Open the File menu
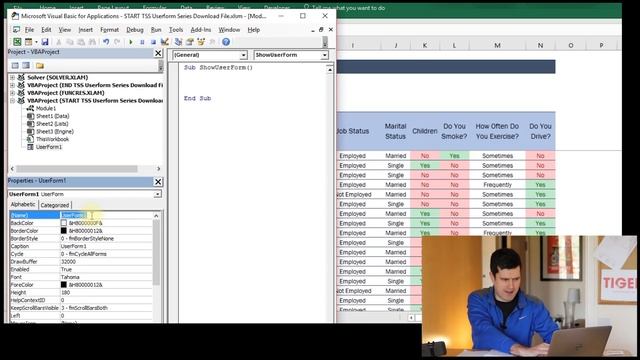 pos(29,30)
